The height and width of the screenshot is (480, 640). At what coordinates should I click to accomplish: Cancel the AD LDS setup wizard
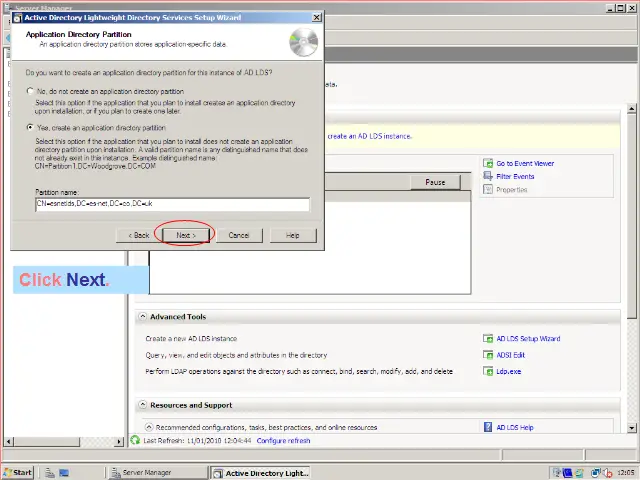pyautogui.click(x=239, y=235)
